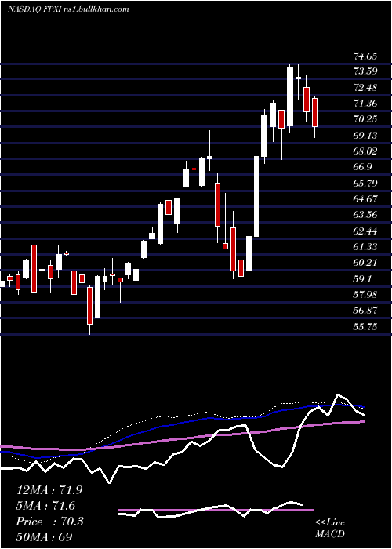This screenshot has width=392, height=549.
Task: Click the 60.21 price axis label
Action: pos(365,263)
